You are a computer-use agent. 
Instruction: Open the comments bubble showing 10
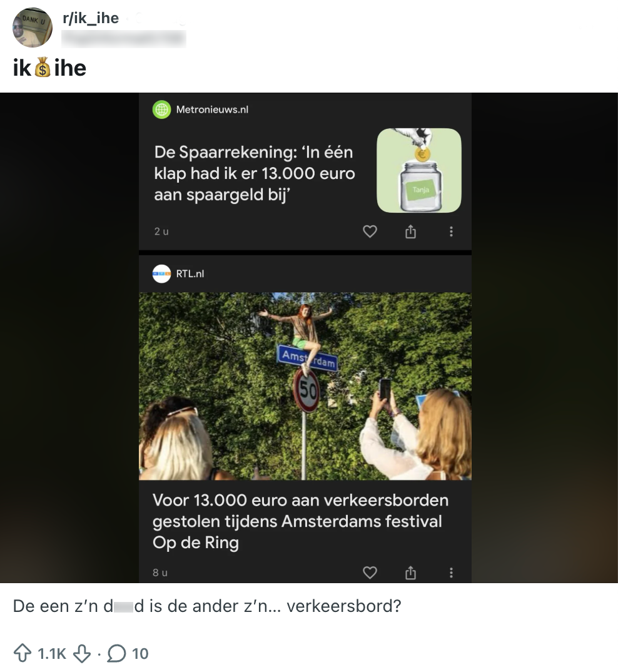[x=128, y=654]
